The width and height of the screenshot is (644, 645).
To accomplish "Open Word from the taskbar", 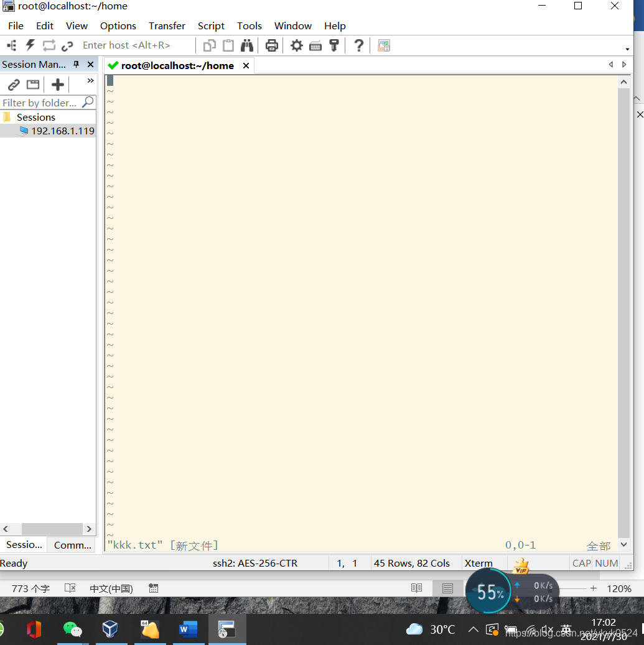I will [x=189, y=629].
